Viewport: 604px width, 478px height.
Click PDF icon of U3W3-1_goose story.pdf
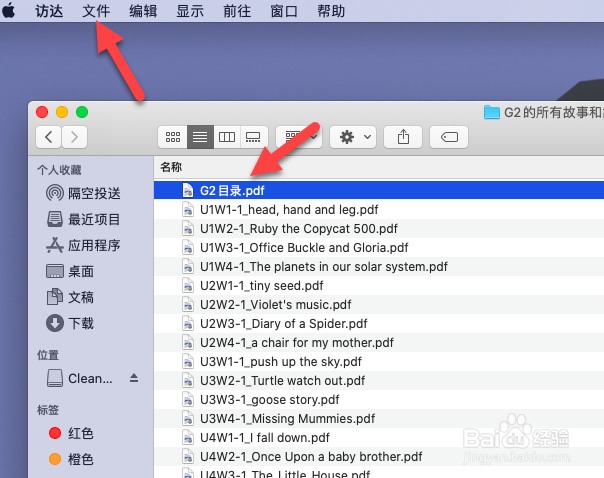click(x=188, y=399)
